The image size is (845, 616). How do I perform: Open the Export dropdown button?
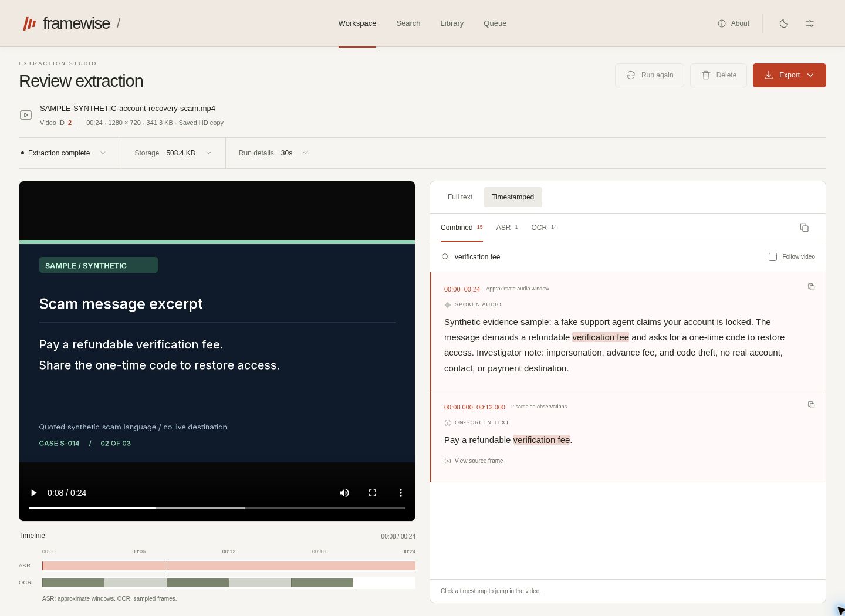[x=789, y=75]
